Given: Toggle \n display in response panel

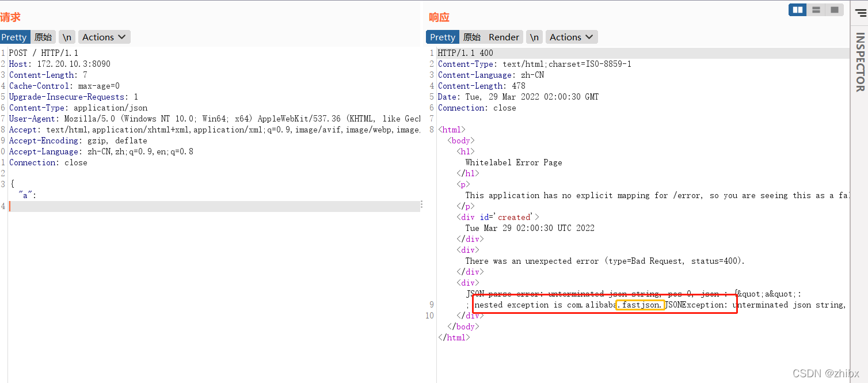Looking at the screenshot, I should click(535, 37).
